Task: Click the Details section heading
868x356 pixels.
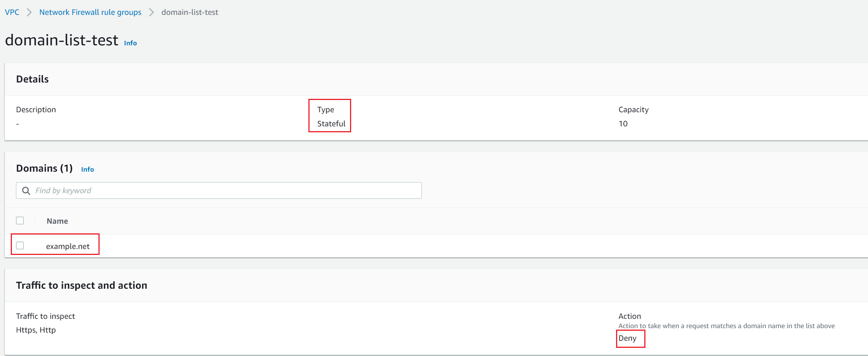Action: pyautogui.click(x=32, y=79)
